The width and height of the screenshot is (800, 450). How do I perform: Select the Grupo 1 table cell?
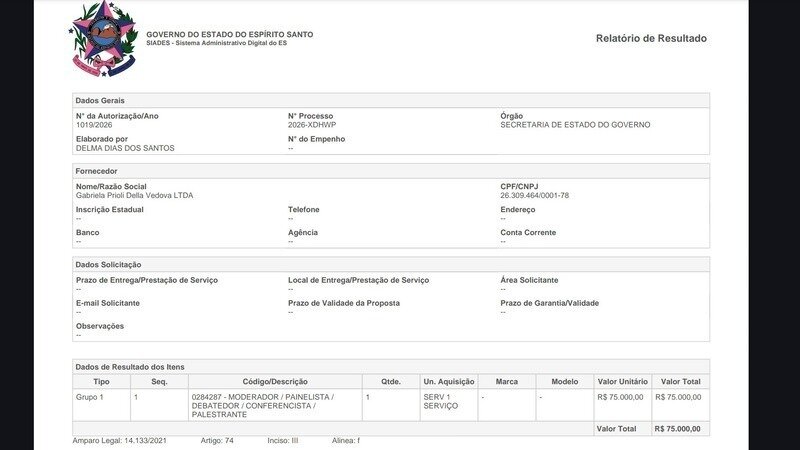[x=89, y=397]
